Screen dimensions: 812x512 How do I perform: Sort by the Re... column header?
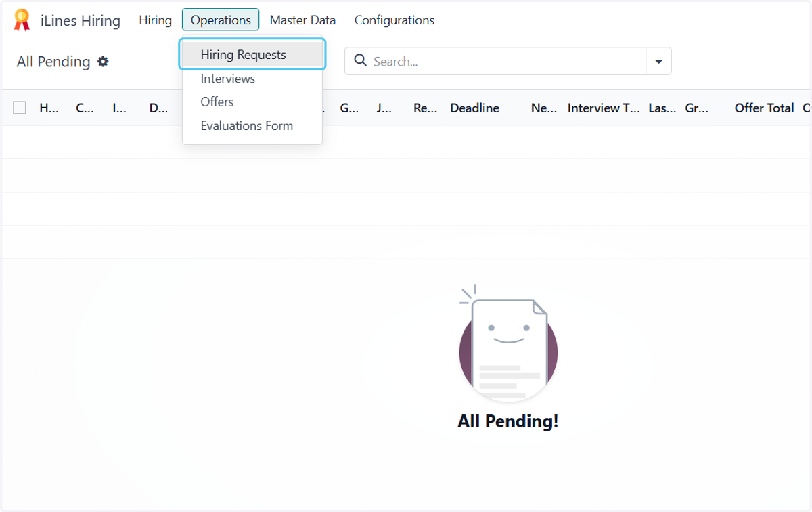(x=425, y=108)
